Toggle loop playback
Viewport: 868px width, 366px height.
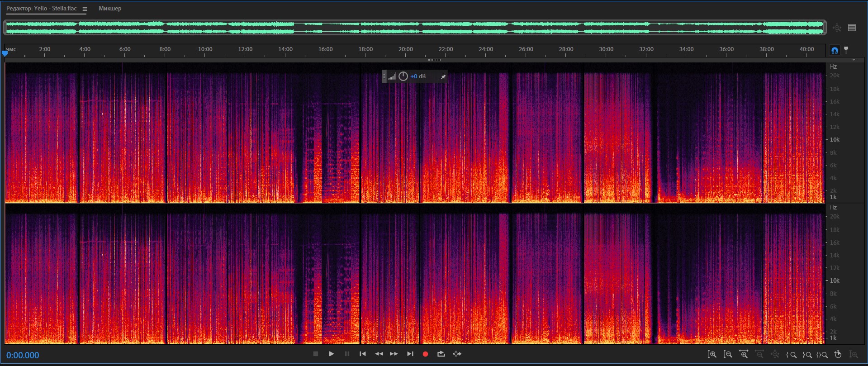[x=441, y=354]
